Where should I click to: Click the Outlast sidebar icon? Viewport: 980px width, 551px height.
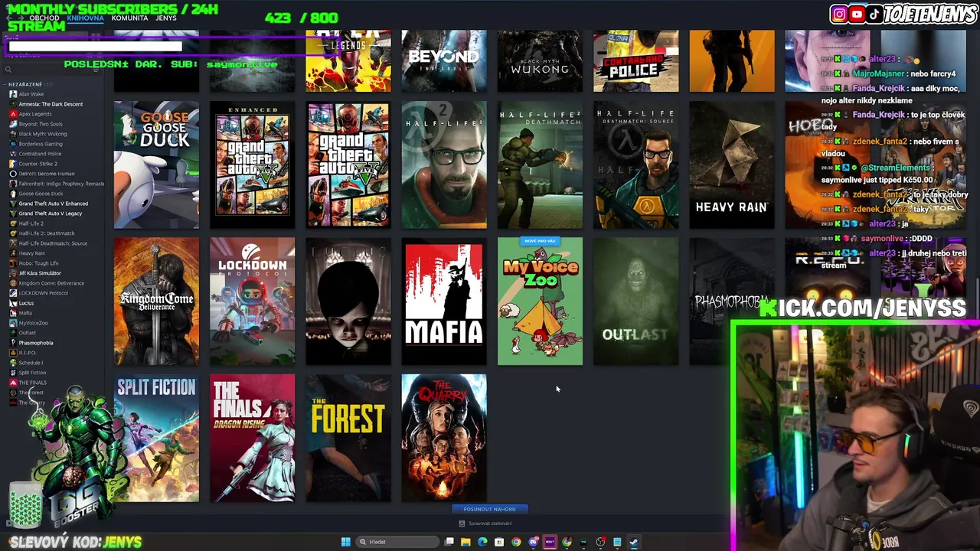point(13,333)
